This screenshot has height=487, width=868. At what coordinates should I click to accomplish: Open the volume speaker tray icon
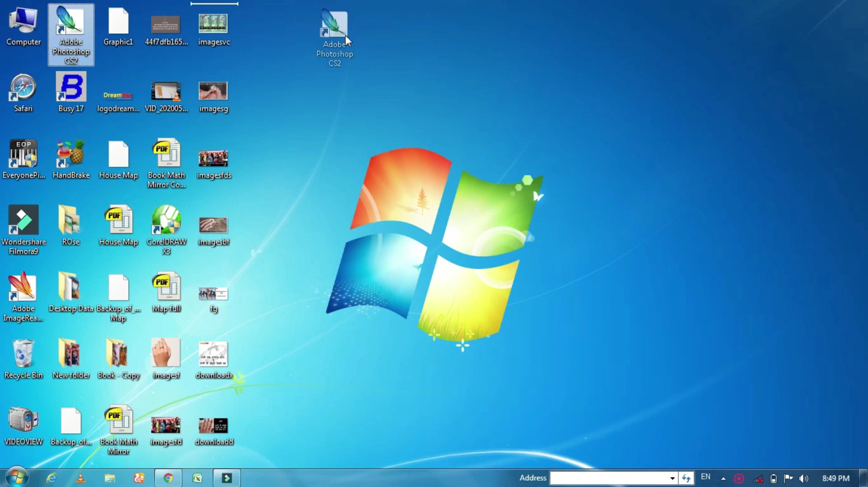click(803, 478)
